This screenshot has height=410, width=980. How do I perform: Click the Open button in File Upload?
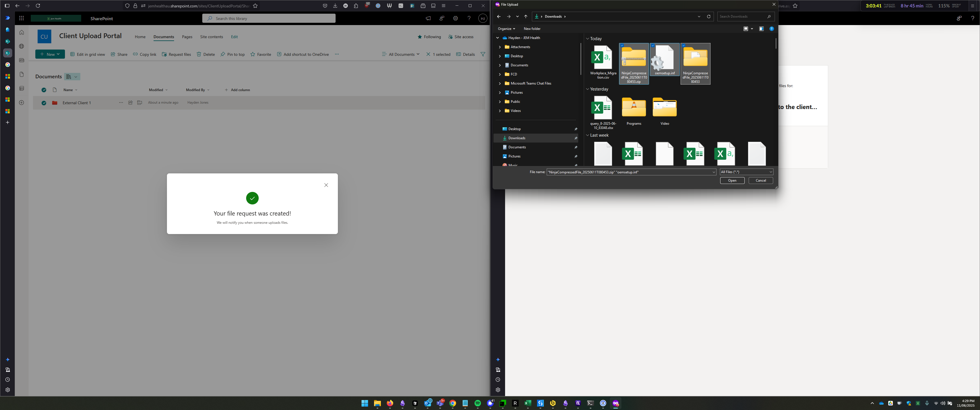(x=732, y=181)
